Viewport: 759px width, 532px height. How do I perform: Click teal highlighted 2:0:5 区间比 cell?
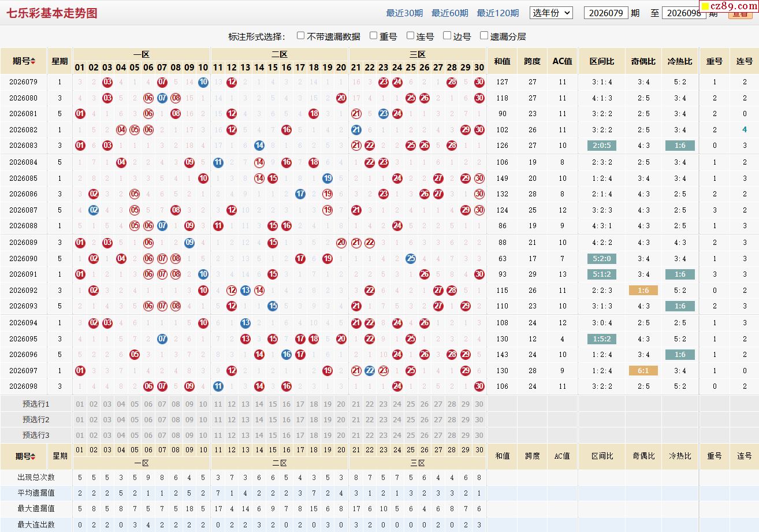[x=602, y=146]
